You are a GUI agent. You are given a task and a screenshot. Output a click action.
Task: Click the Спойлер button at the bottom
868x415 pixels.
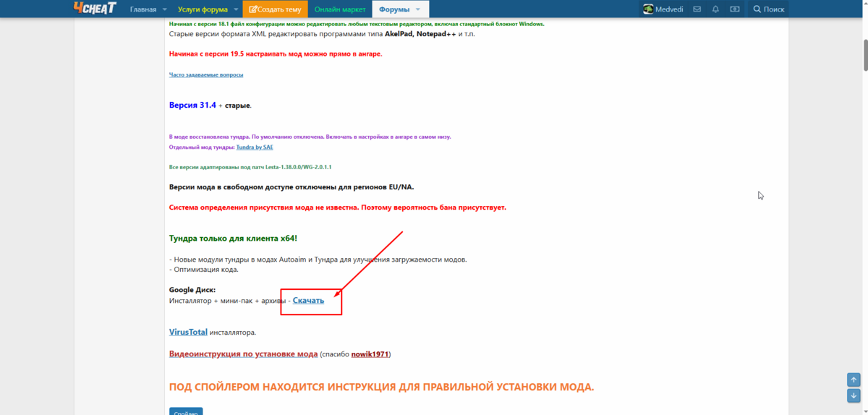click(186, 411)
